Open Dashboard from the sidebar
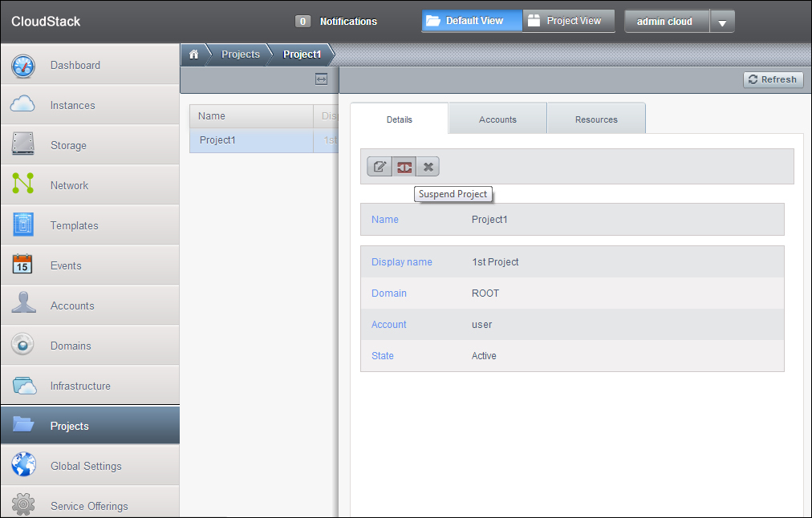The image size is (812, 518). (x=75, y=65)
